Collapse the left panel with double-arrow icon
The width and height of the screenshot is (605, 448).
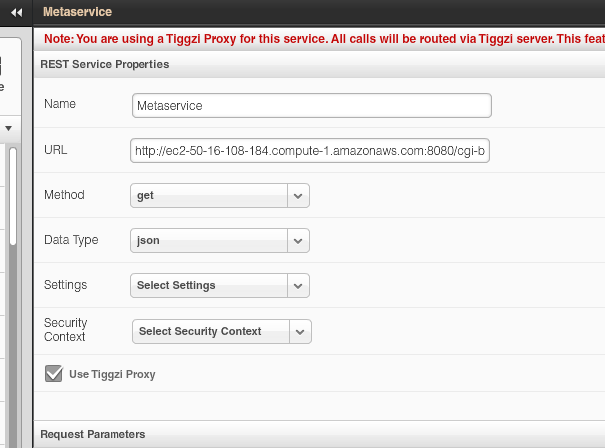[16, 12]
